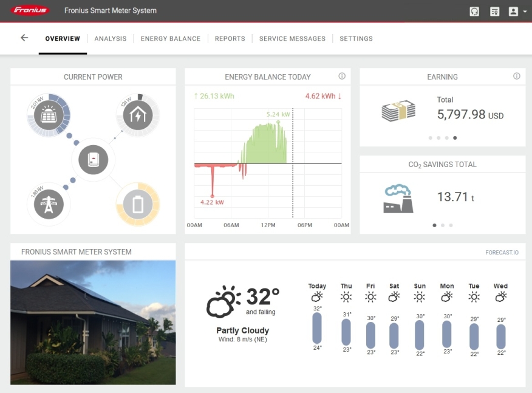The image size is (532, 393).
Task: Expand the user account dropdown menu
Action: (518, 12)
